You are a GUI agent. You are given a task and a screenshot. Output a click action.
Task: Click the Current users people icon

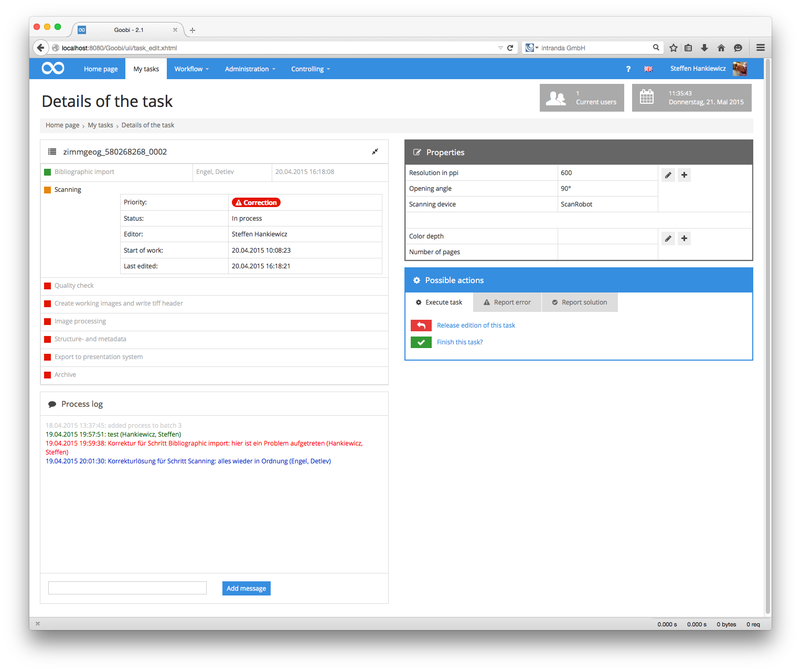(556, 98)
